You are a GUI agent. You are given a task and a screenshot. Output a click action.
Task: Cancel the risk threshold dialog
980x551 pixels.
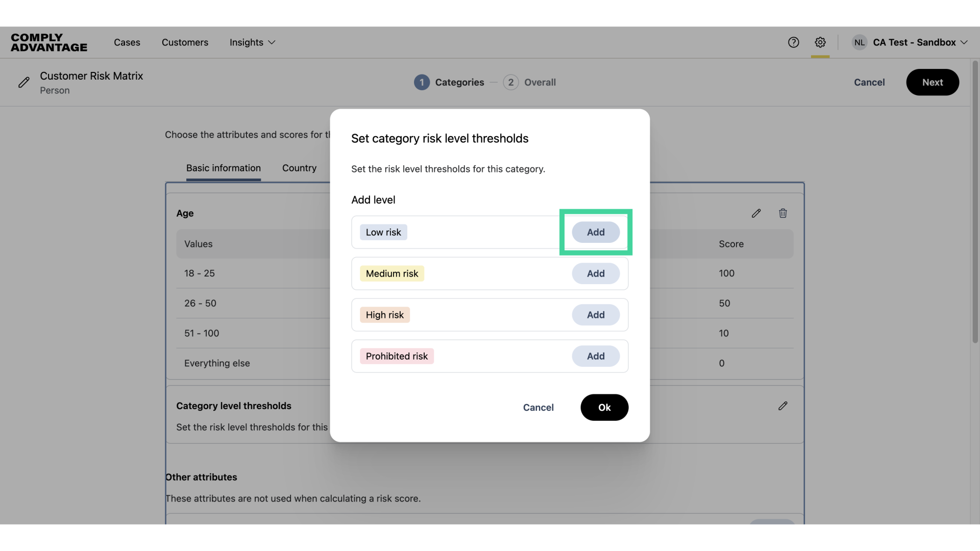tap(538, 407)
